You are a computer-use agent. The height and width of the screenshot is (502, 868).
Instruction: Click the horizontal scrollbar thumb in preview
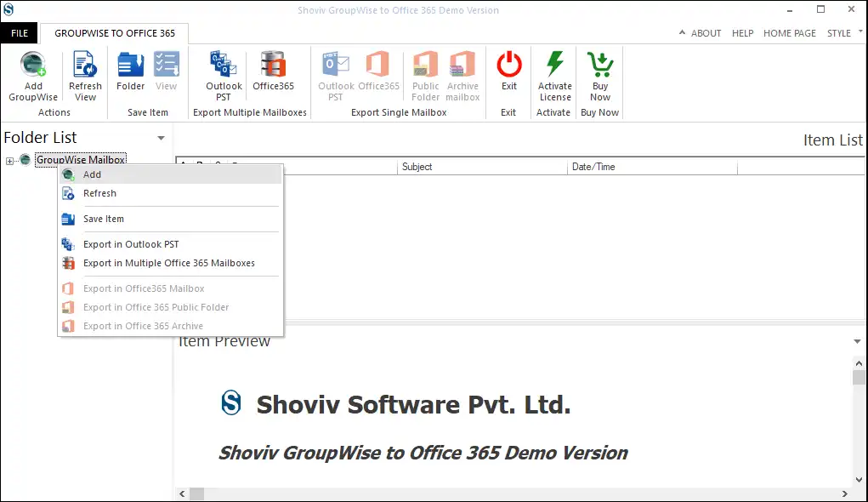(x=197, y=493)
